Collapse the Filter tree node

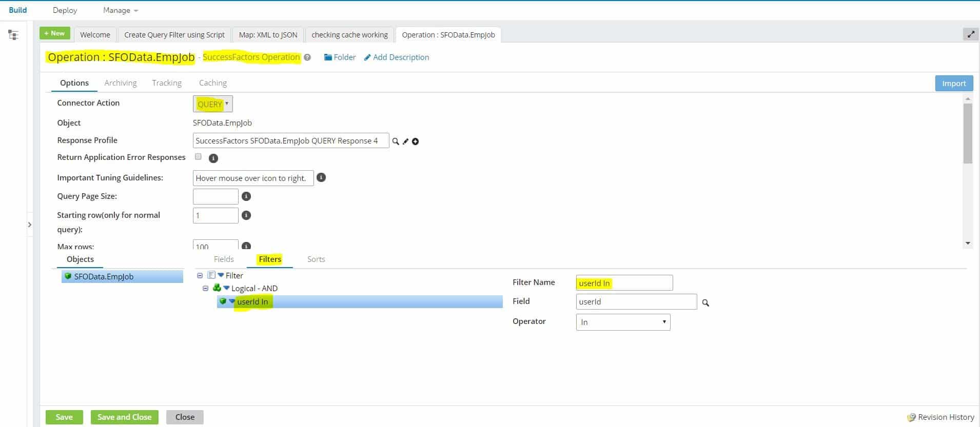click(200, 275)
